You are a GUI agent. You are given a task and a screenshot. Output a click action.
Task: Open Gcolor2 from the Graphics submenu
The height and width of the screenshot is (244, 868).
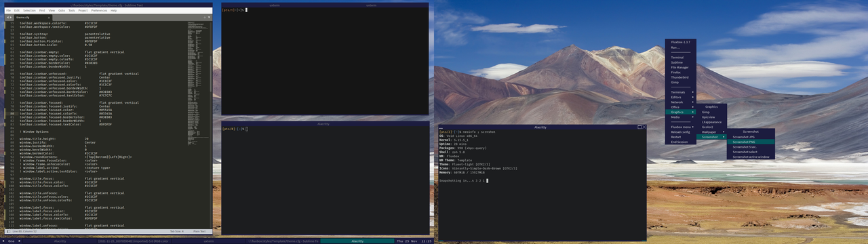711,127
